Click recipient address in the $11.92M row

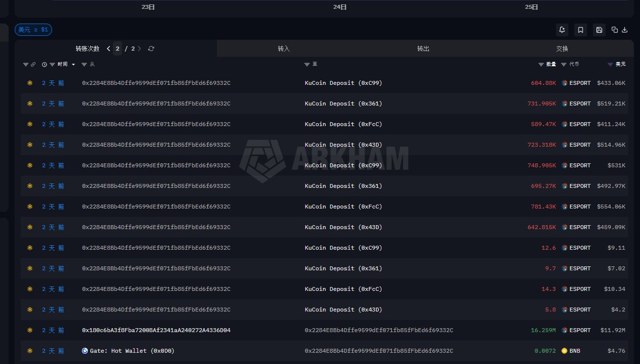tap(379, 330)
